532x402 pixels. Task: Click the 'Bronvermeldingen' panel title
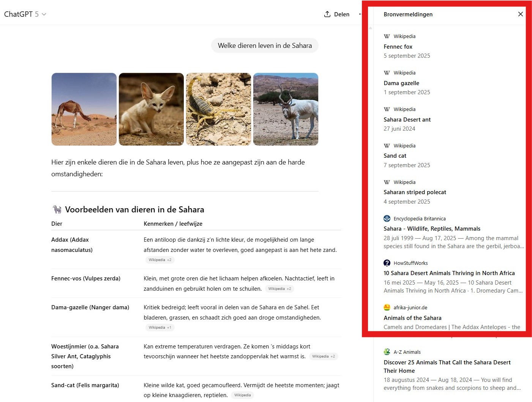click(x=408, y=14)
